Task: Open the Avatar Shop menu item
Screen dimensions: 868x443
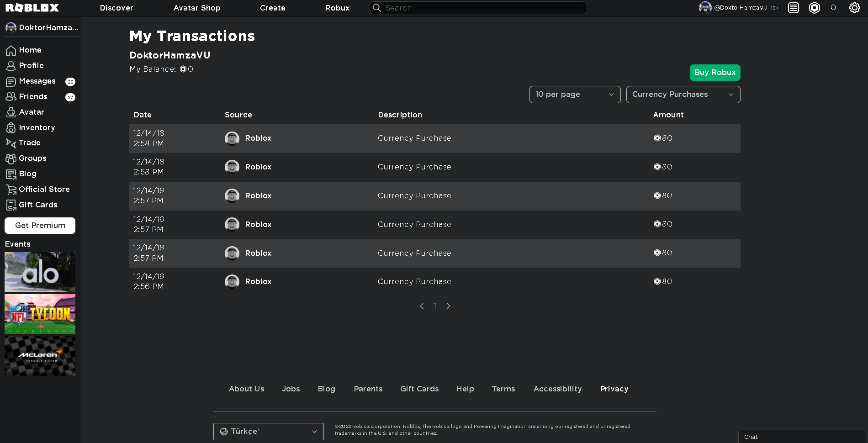Action: click(197, 8)
